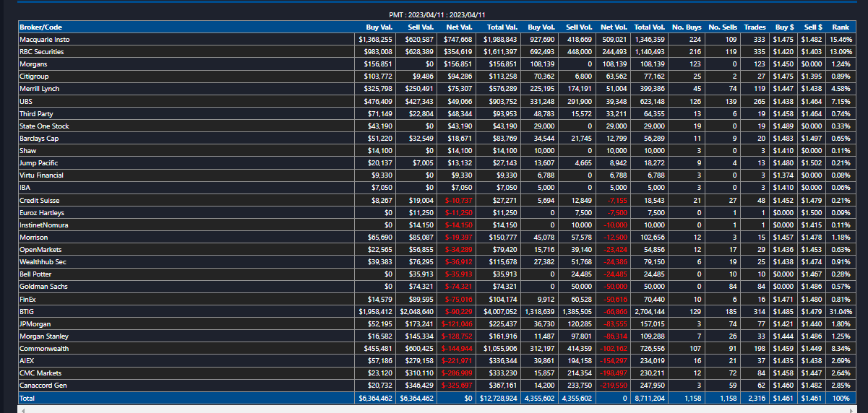868x413 pixels.
Task: Select the Third Party broker row
Action: [x=436, y=113]
